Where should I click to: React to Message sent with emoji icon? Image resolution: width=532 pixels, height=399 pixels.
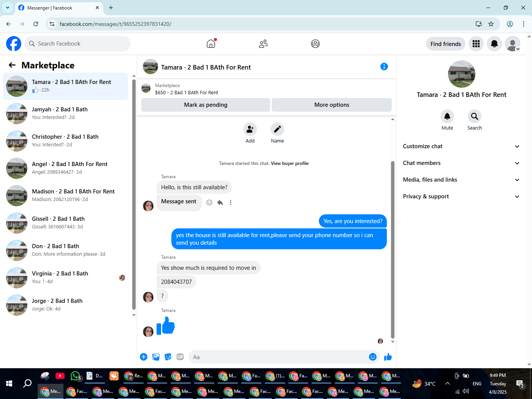209,203
